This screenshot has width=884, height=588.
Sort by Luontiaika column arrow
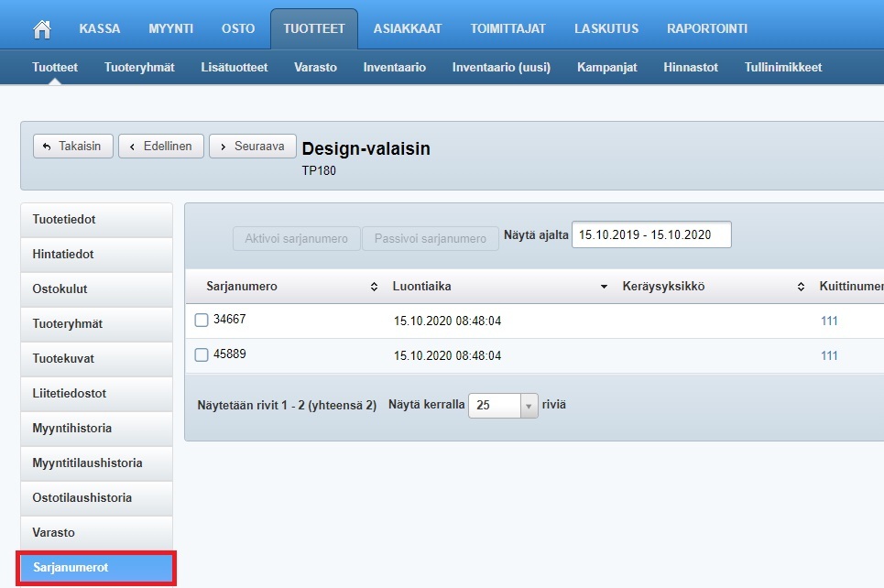pos(604,287)
